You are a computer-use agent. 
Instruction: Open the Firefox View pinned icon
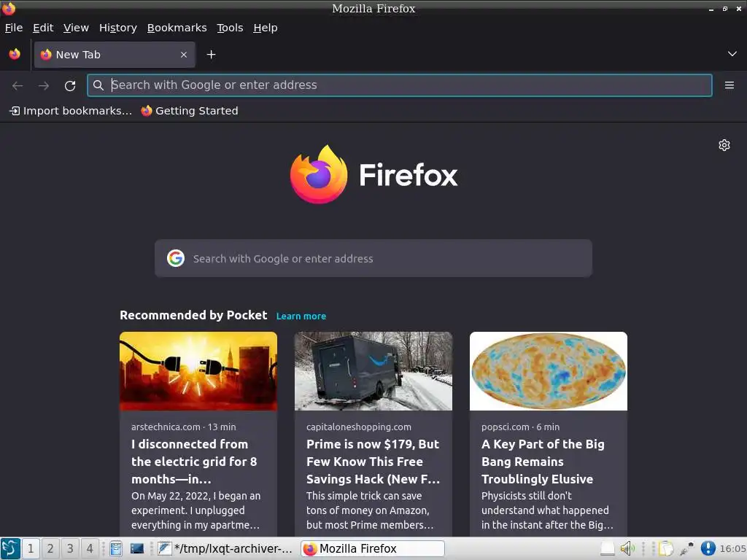point(15,54)
